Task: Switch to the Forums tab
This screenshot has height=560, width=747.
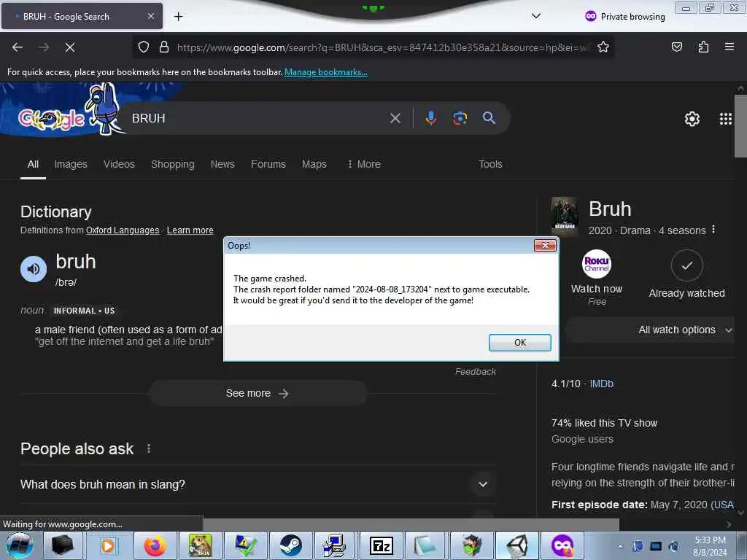Action: [x=268, y=164]
